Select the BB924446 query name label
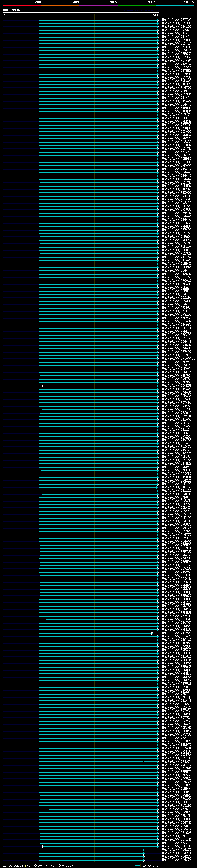The image size is (197, 868). [x=11, y=10]
